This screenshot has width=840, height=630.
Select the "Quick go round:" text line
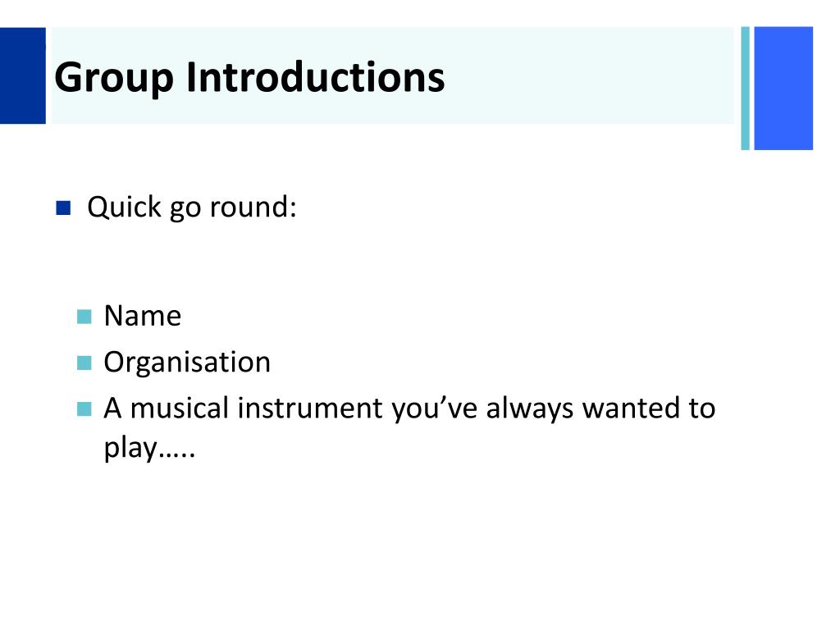(x=192, y=208)
